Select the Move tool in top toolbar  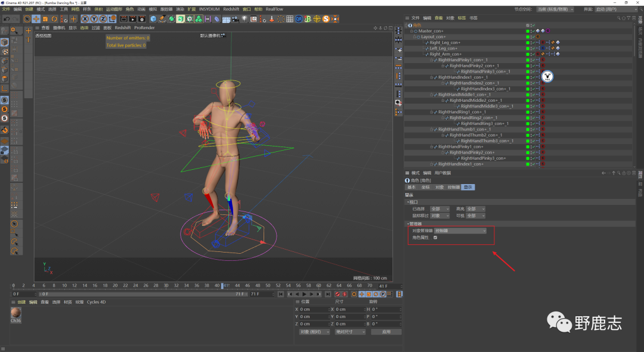(x=35, y=19)
